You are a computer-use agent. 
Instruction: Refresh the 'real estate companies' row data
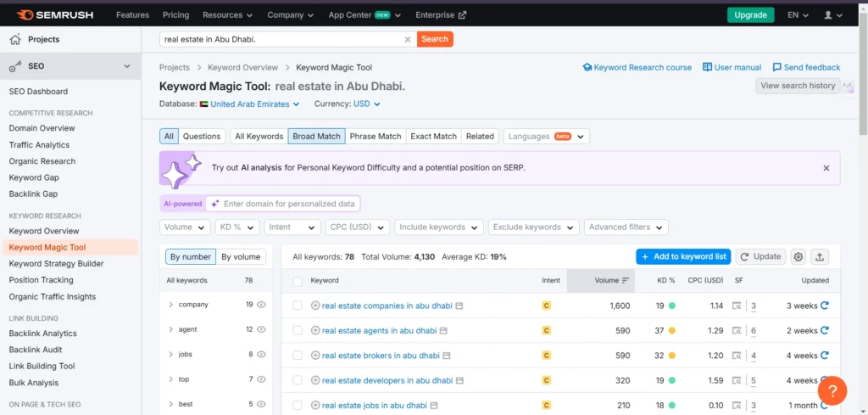click(825, 306)
